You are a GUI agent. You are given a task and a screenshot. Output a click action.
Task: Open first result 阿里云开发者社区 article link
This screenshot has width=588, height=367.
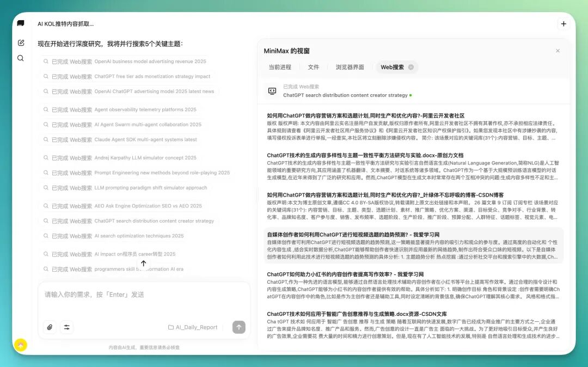click(366, 116)
